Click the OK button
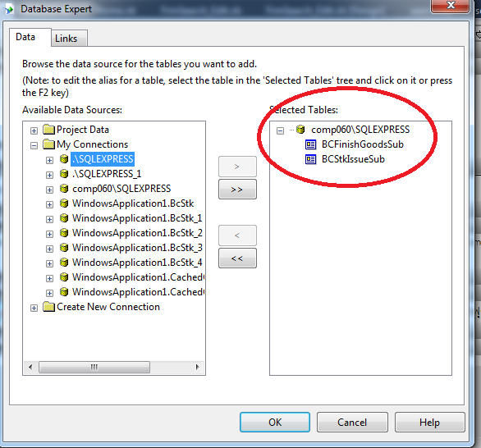Image resolution: width=481 pixels, height=448 pixels. [x=275, y=423]
